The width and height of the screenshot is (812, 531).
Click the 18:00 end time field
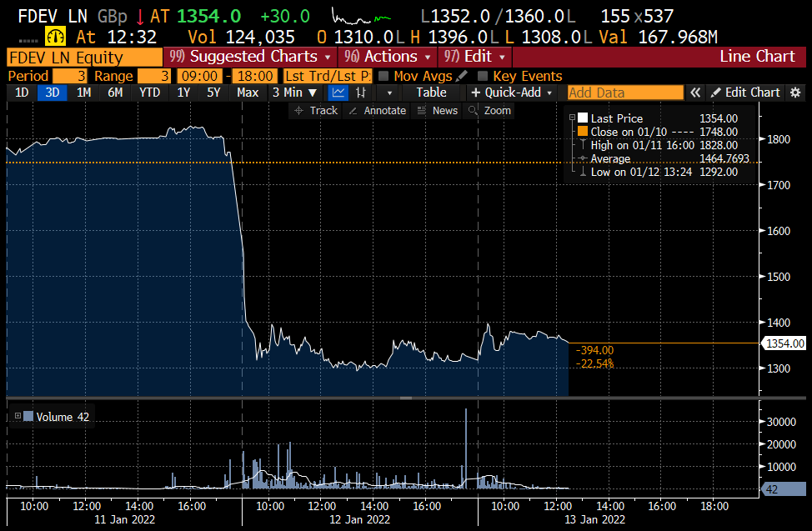pos(255,76)
